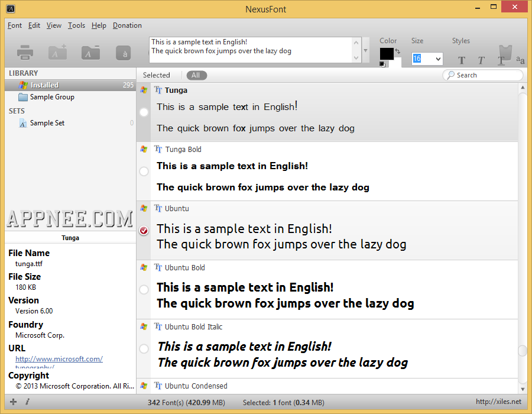
Task: Click the TrueType icon next to Ubuntu
Action: pos(158,208)
